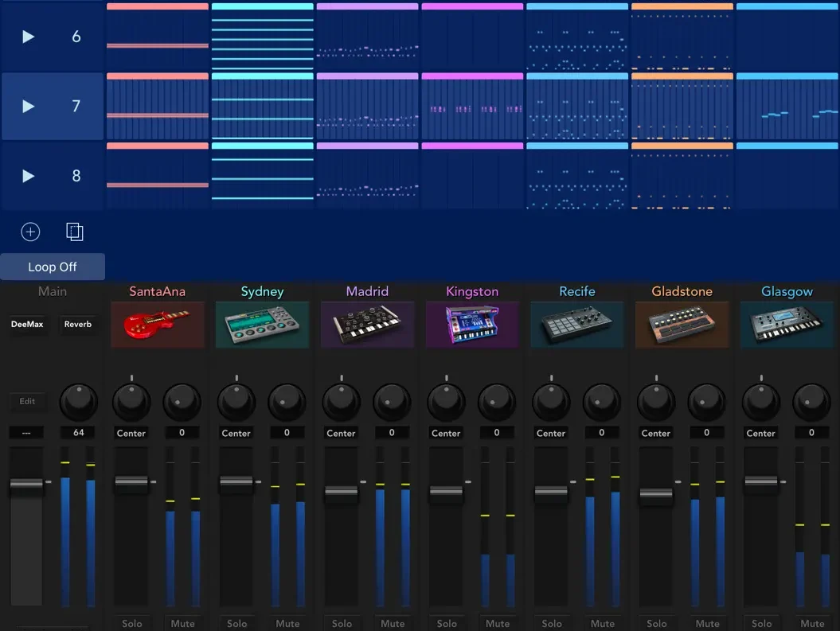Viewport: 840px width, 631px height.
Task: Click the Glasgow send knob
Action: (812, 401)
